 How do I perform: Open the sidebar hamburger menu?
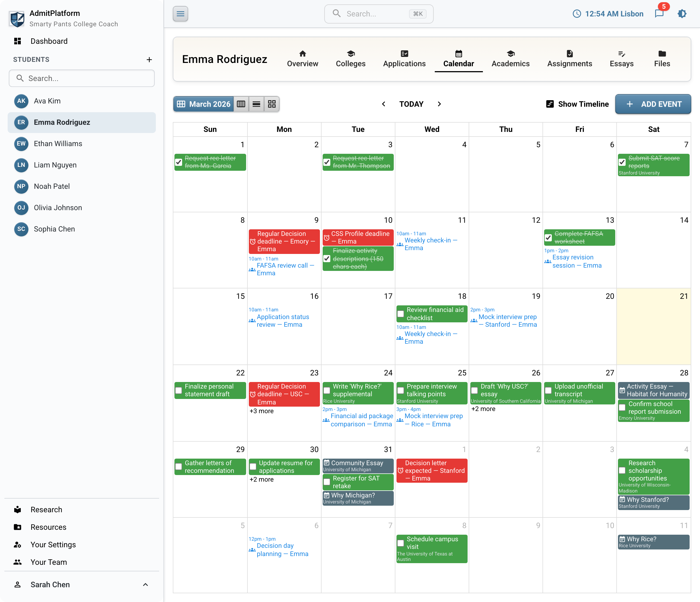click(180, 13)
